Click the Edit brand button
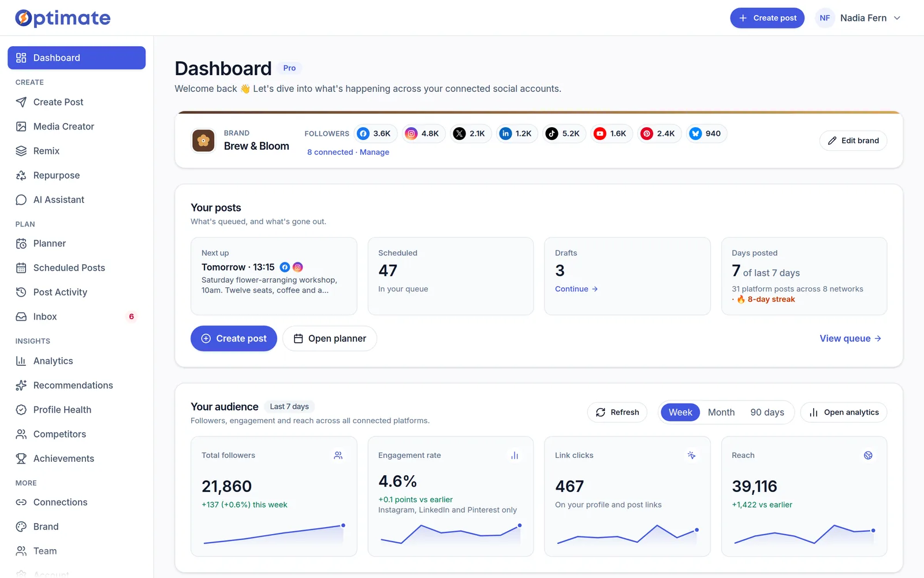The image size is (924, 578). pos(853,140)
